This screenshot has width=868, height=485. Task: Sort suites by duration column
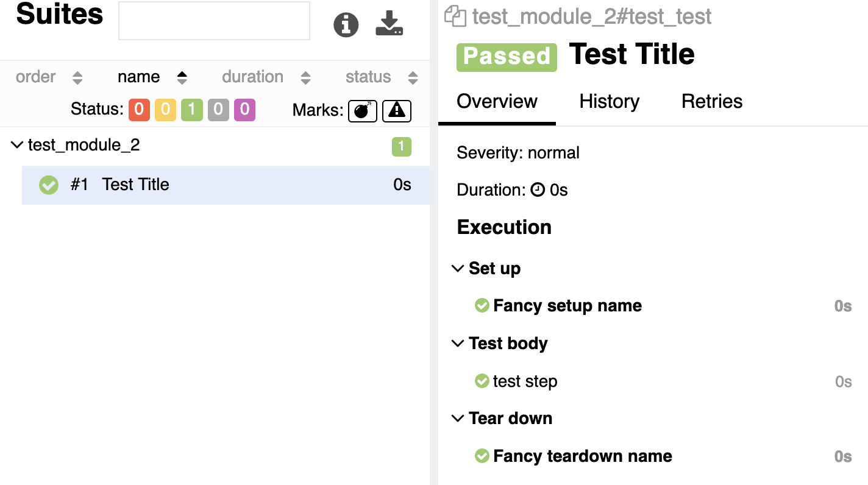click(266, 77)
